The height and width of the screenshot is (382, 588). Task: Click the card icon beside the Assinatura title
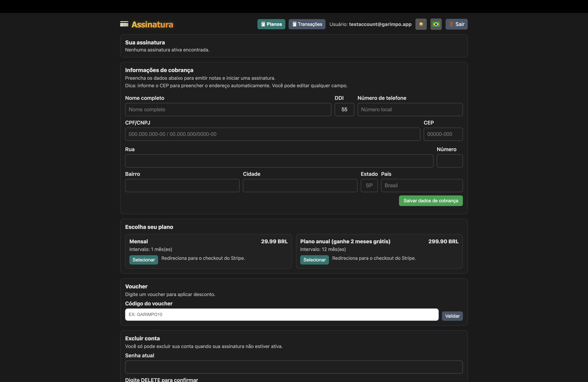pyautogui.click(x=124, y=24)
